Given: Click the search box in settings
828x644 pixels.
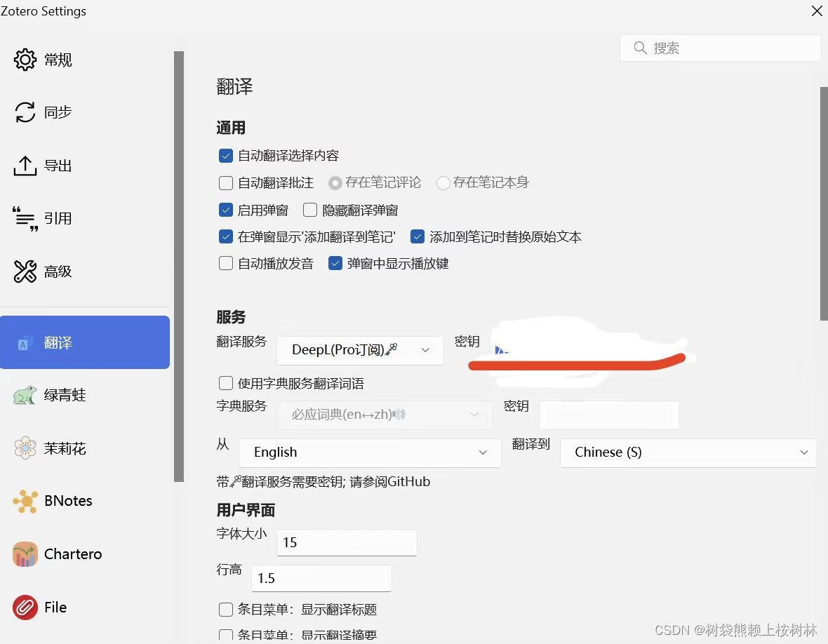Looking at the screenshot, I should click(720, 48).
